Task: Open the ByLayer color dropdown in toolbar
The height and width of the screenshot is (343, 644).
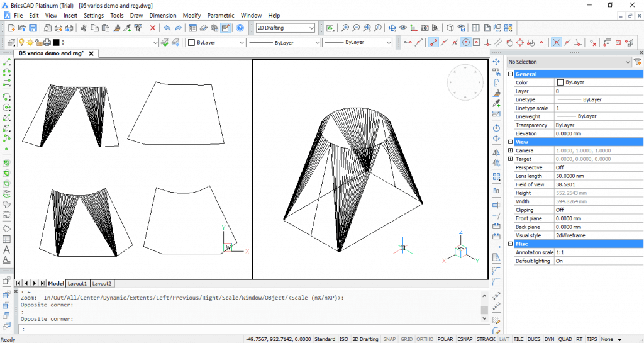Action: click(x=215, y=42)
